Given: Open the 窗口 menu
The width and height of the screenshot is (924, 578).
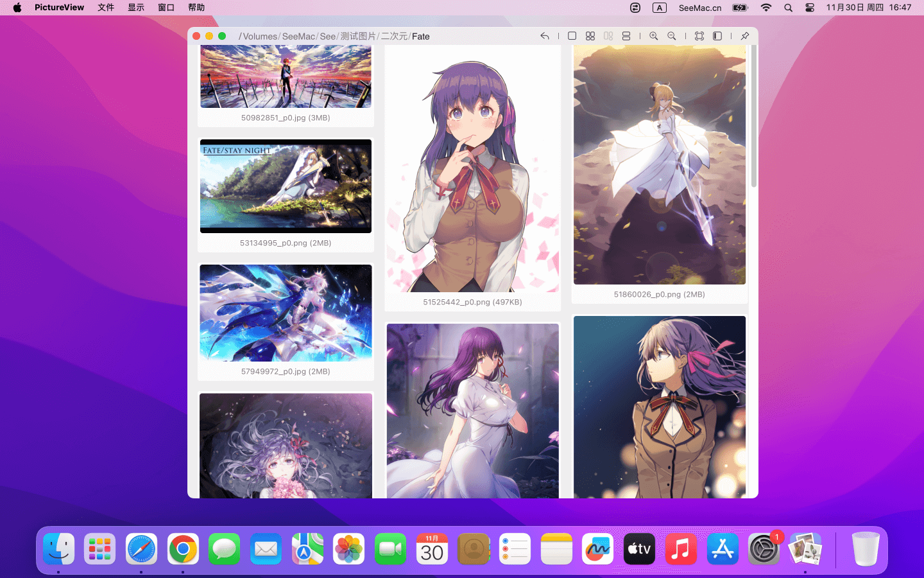Looking at the screenshot, I should (166, 8).
